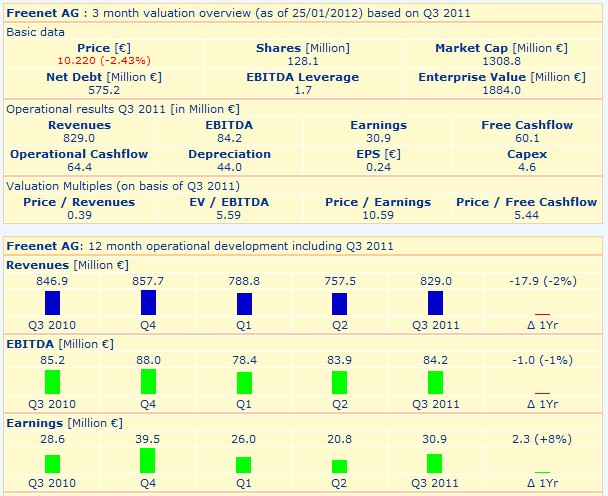Click the green Earnings 1Yr delta marker
This screenshot has width=608, height=496.
542,471
